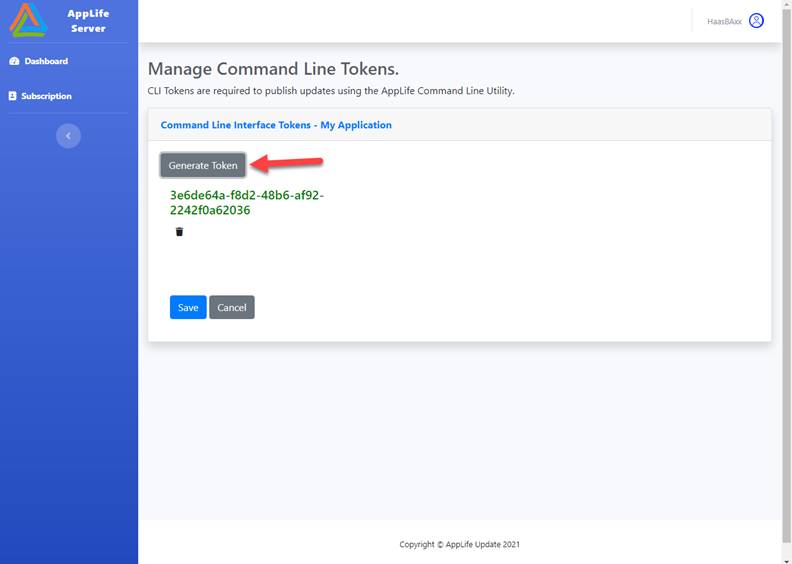Viewport: 792px width, 564px height.
Task: Click the AppLife Server logo icon
Action: pos(29,20)
